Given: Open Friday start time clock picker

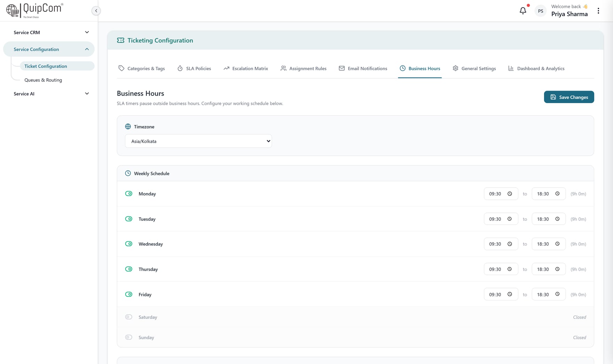Looking at the screenshot, I should point(510,294).
